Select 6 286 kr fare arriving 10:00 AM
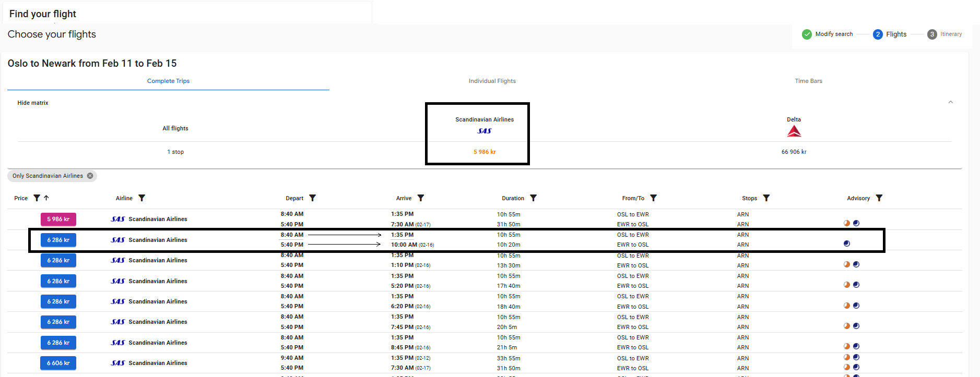The width and height of the screenshot is (980, 377). coord(58,240)
